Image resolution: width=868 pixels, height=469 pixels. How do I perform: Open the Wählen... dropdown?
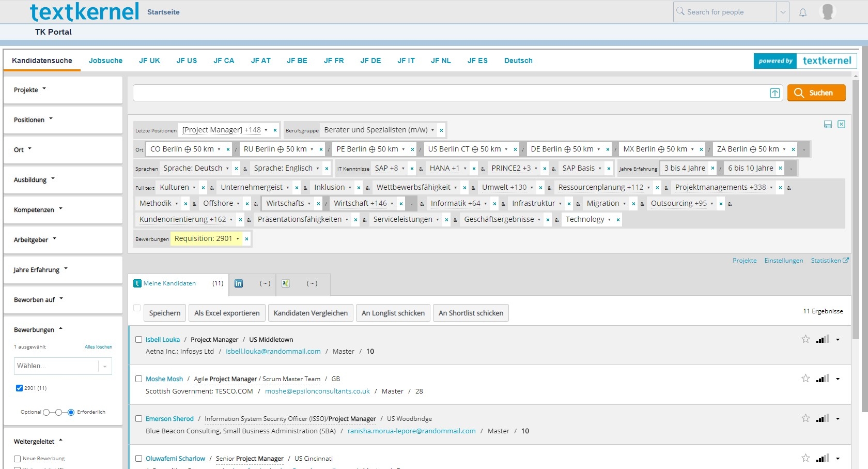click(x=63, y=366)
